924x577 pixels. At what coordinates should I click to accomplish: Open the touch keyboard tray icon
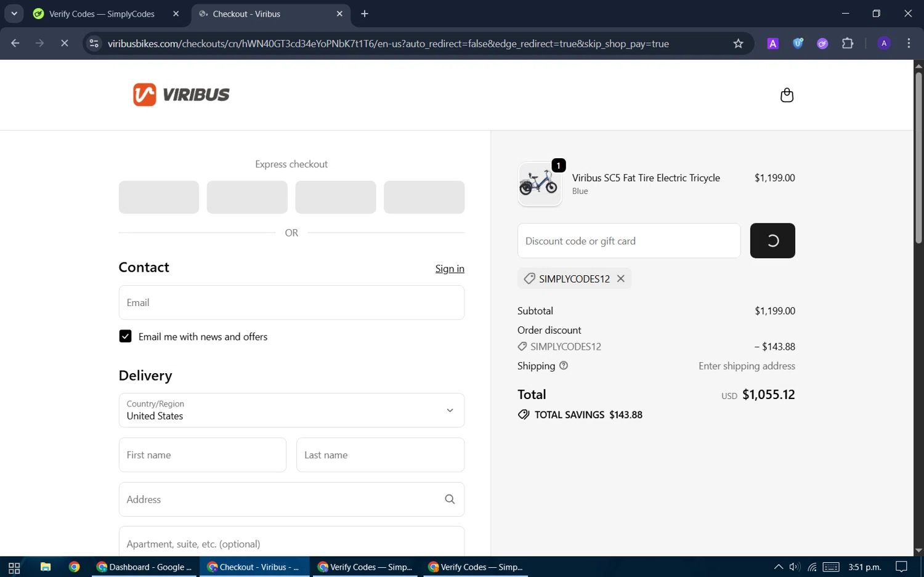point(831,567)
